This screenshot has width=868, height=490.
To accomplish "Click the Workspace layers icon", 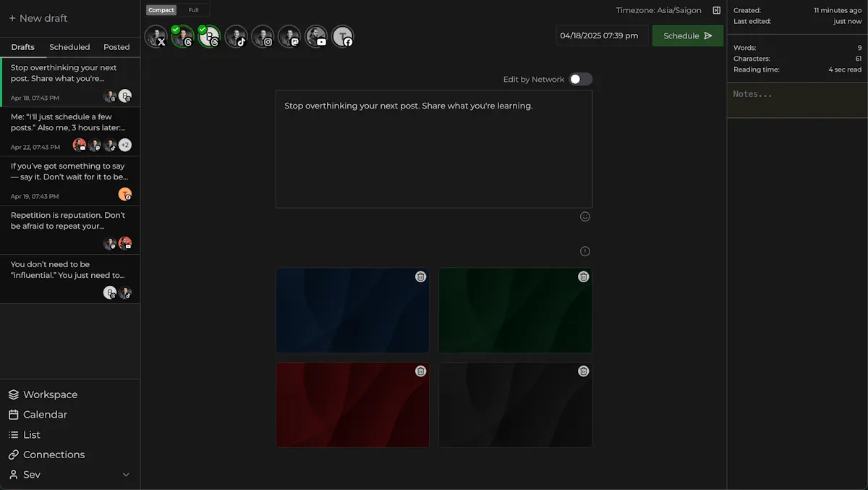I will tap(13, 394).
